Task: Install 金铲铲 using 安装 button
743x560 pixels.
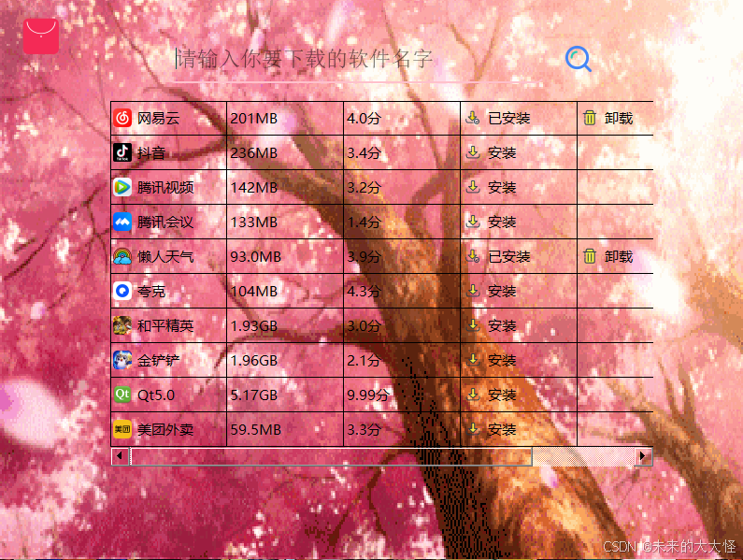Action: (x=491, y=360)
